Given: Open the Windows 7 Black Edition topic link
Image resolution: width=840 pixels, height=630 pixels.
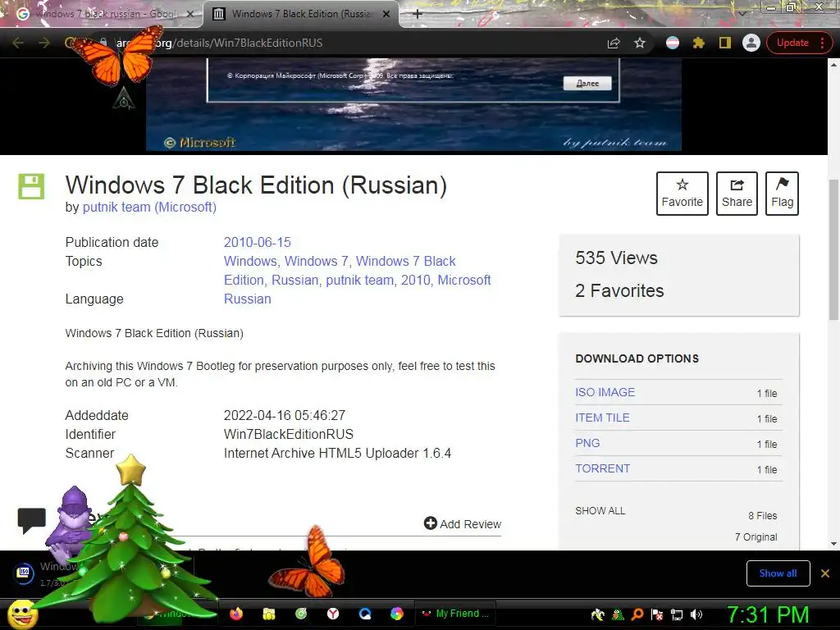Looking at the screenshot, I should click(340, 271).
